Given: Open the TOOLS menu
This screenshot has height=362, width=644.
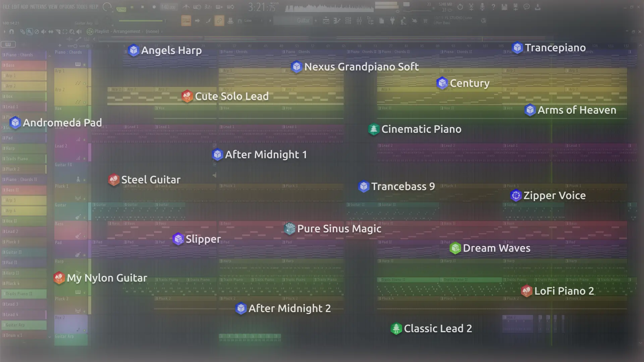Looking at the screenshot, I should [x=82, y=7].
